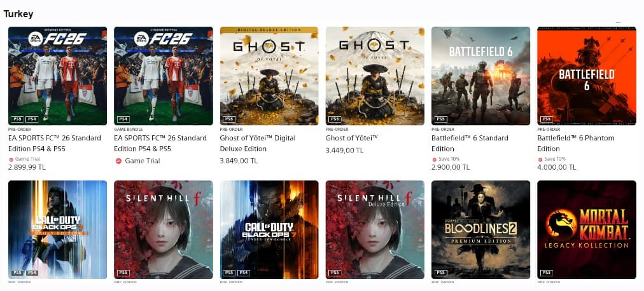Open Battlefield™ 6 Phantom Edition title link
The height and width of the screenshot is (291, 644).
576,144
